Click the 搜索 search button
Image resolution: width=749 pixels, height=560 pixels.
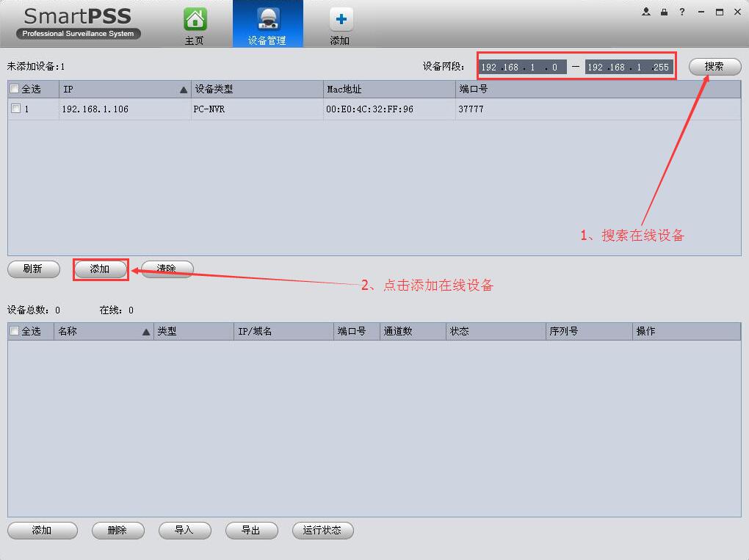tap(714, 67)
